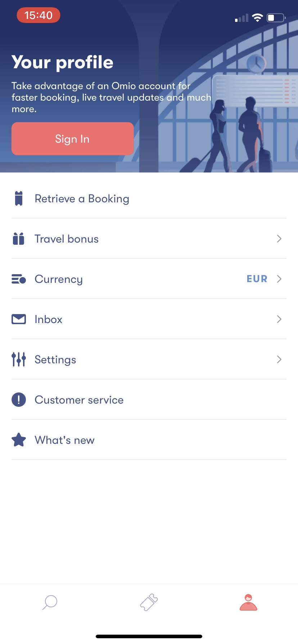Expand Settings using the right chevron
298x644 pixels.
click(279, 359)
